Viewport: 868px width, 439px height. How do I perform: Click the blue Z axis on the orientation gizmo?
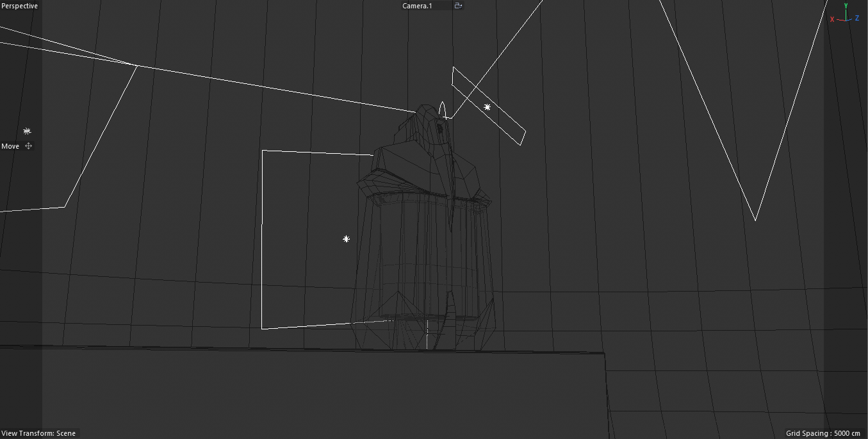click(x=856, y=19)
